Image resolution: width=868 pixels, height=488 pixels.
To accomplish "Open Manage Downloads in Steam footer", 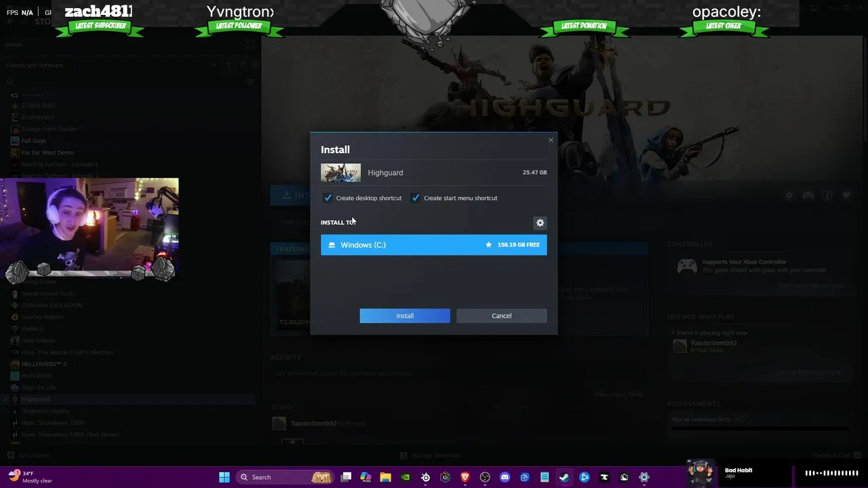I will click(431, 455).
